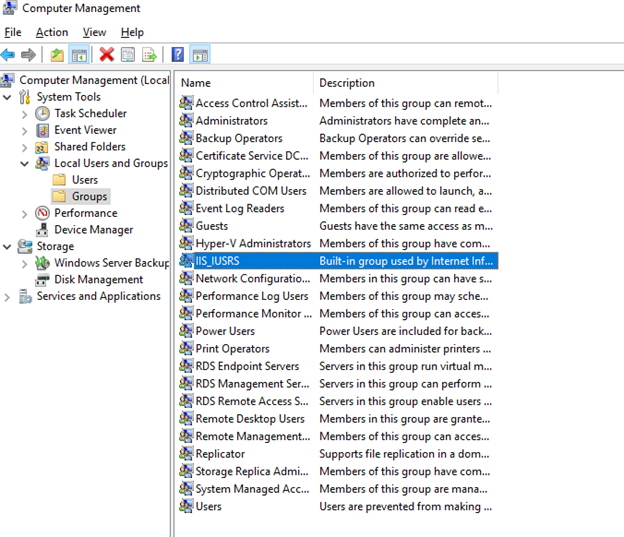Click the Up one level folder icon

[x=57, y=55]
